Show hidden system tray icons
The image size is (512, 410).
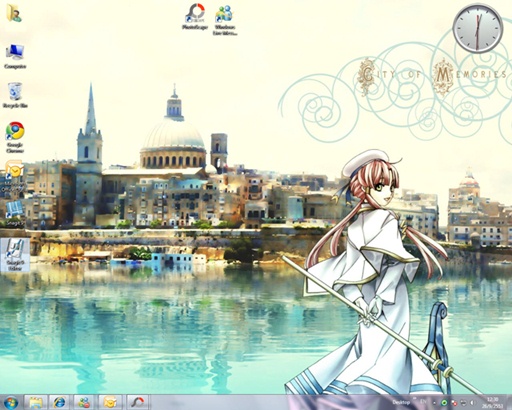pos(434,403)
